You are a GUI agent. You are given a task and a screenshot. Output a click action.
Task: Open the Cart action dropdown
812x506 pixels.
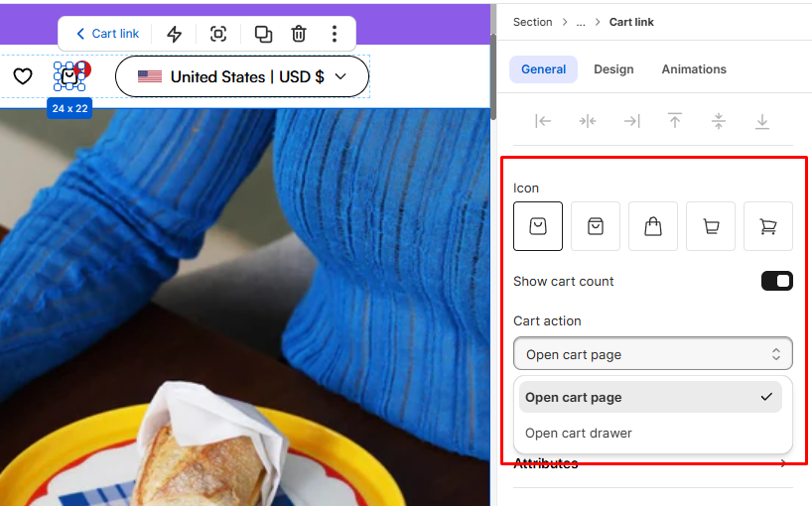653,354
